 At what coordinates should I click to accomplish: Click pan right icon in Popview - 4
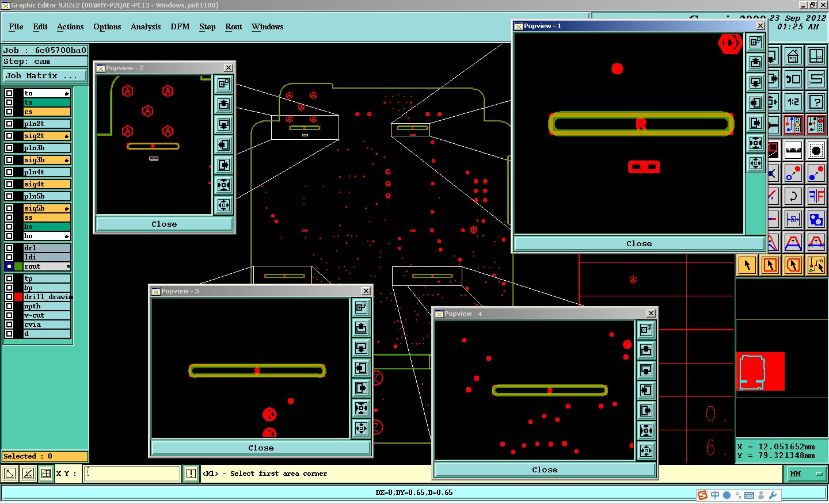[647, 410]
